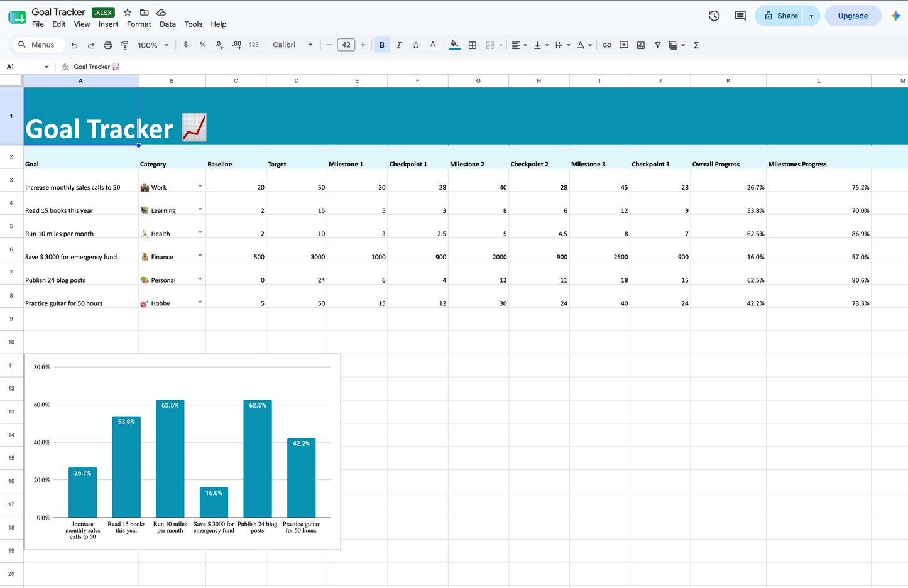Open the name box dropdown arrow
This screenshot has height=588, width=908.
coord(46,67)
